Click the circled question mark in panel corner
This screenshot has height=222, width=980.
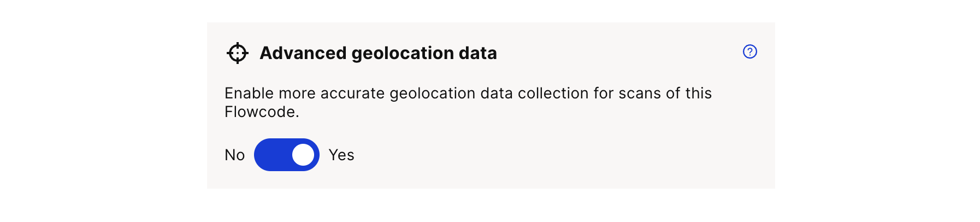[x=750, y=51]
